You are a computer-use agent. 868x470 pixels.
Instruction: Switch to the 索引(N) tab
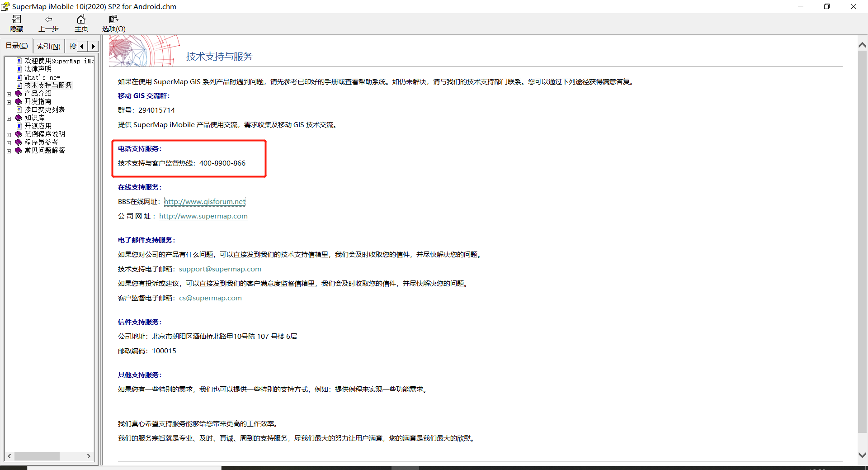pos(49,46)
